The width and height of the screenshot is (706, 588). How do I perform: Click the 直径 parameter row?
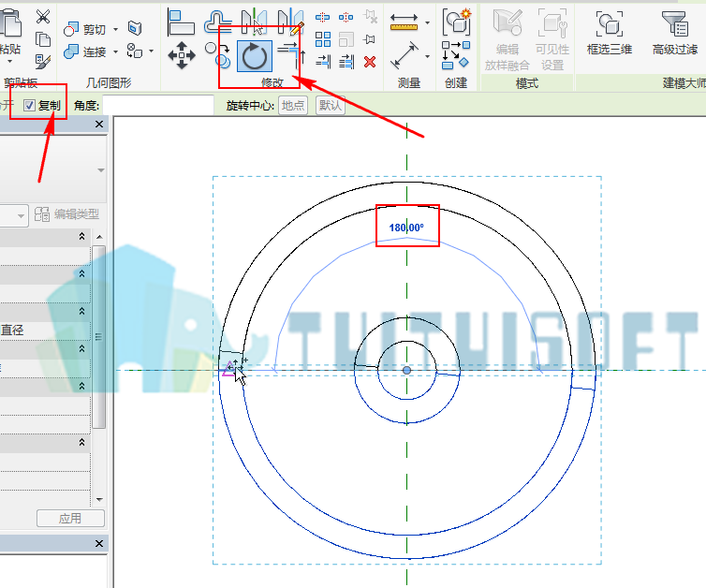[x=45, y=330]
